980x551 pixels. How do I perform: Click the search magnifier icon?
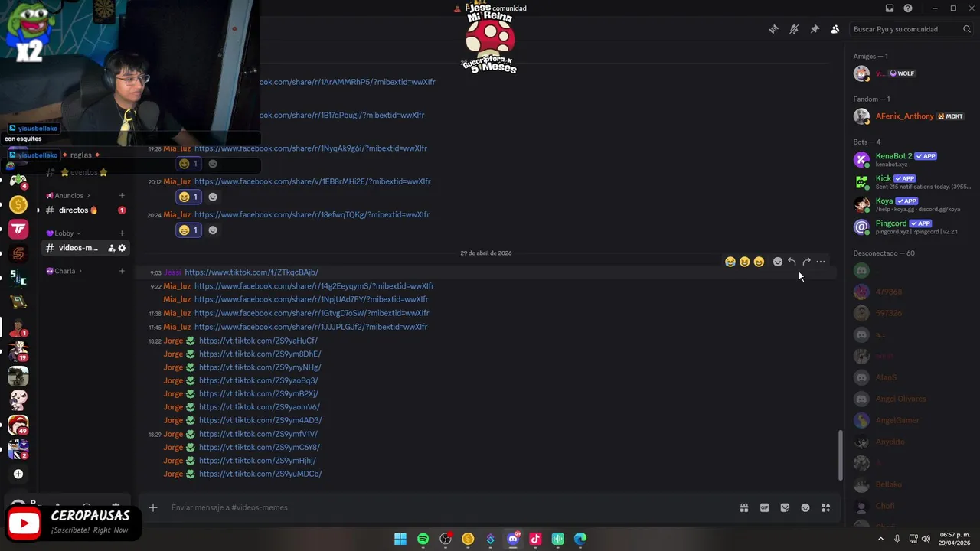(x=967, y=29)
